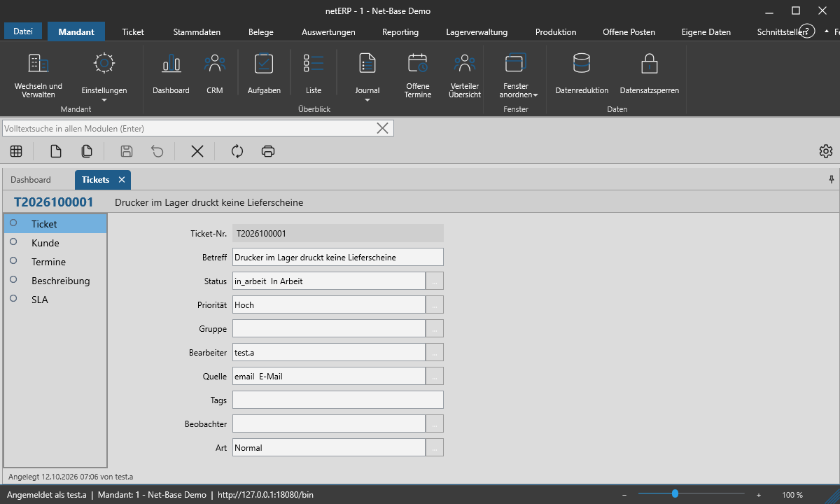Screen dimensions: 840x504
Task: Create a new record with the blank page icon
Action: pyautogui.click(x=56, y=151)
